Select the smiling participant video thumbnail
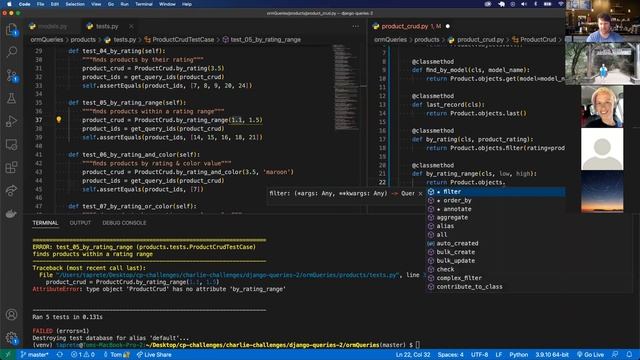Image resolution: width=640 pixels, height=360 pixels. pyautogui.click(x=602, y=106)
